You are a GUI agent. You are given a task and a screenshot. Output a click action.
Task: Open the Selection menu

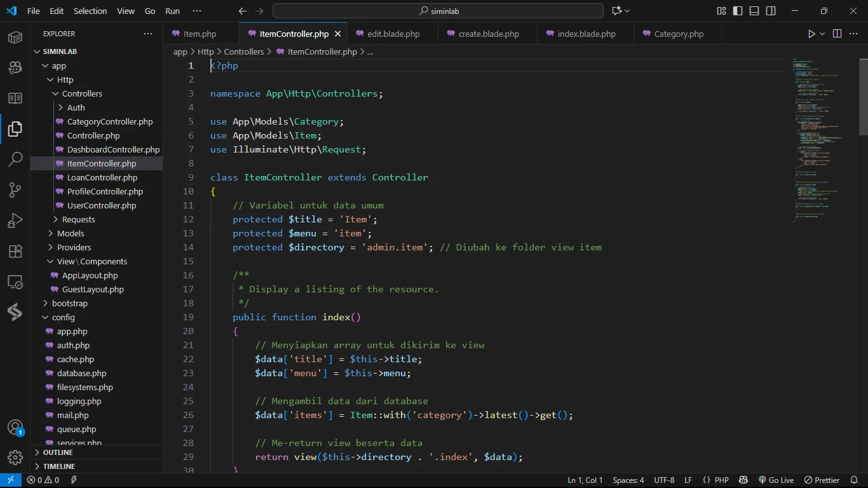tap(90, 11)
